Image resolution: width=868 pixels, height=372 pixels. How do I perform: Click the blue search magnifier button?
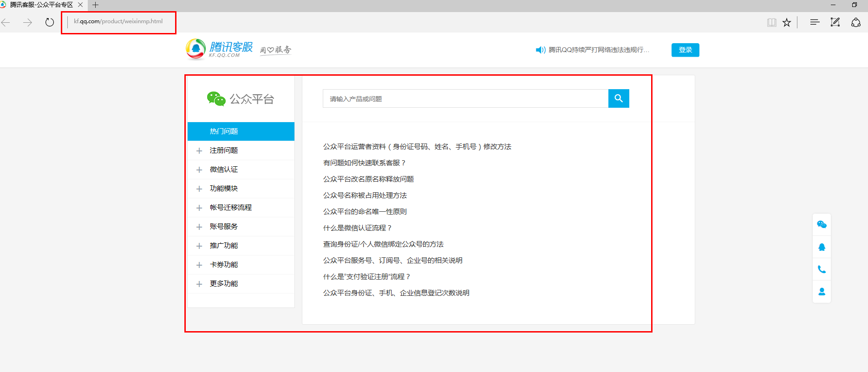(x=619, y=98)
